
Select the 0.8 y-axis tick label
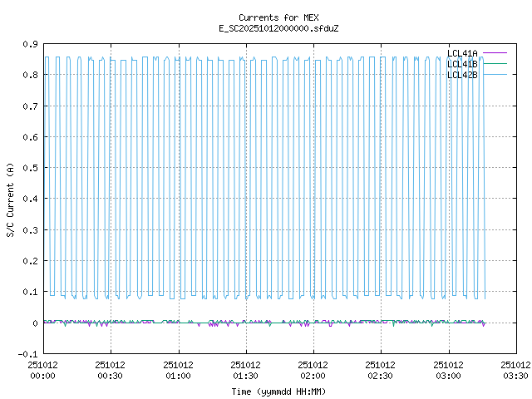[29, 75]
